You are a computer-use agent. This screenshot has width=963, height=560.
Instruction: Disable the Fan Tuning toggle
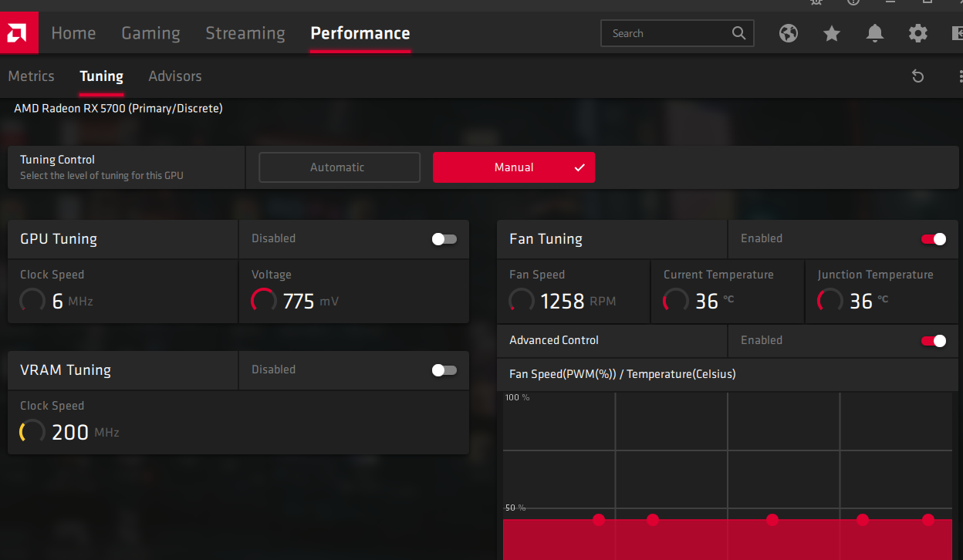(934, 239)
